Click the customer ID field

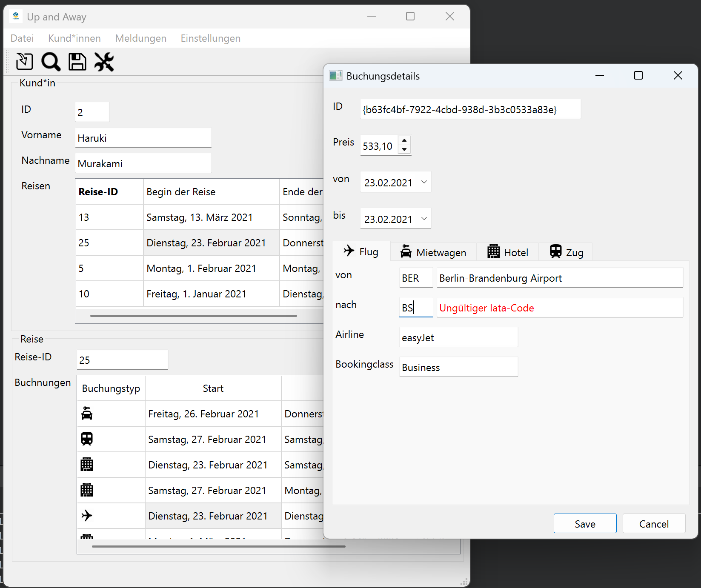[92, 112]
